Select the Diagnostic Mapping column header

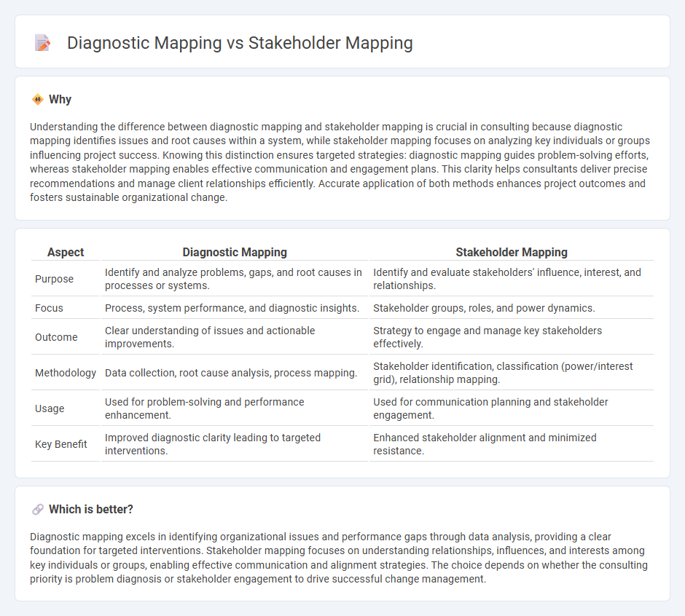click(235, 252)
